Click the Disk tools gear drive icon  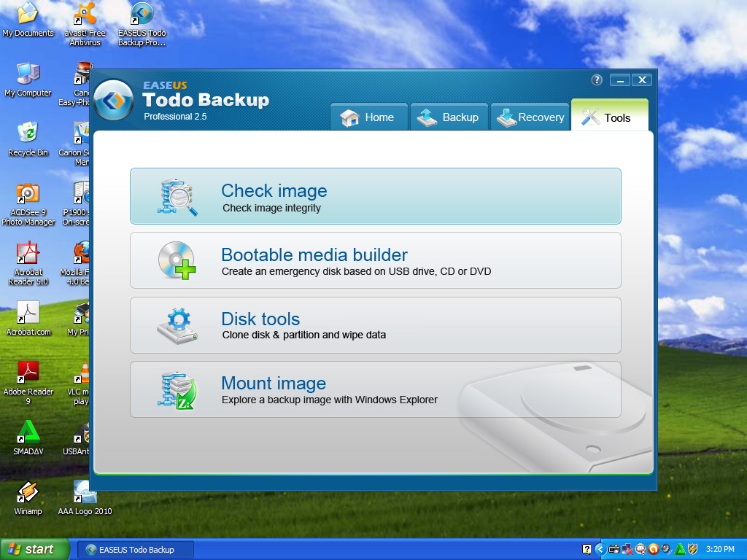tap(177, 326)
